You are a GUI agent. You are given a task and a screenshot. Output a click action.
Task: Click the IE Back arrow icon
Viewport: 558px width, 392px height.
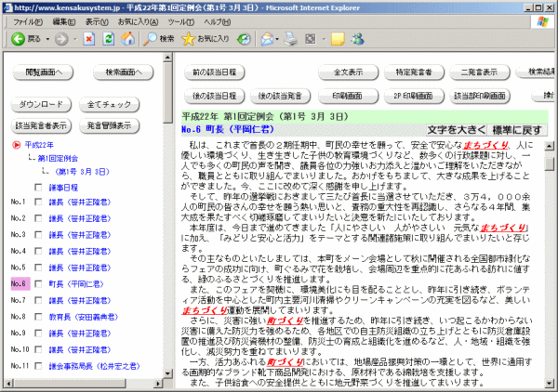tap(18, 39)
